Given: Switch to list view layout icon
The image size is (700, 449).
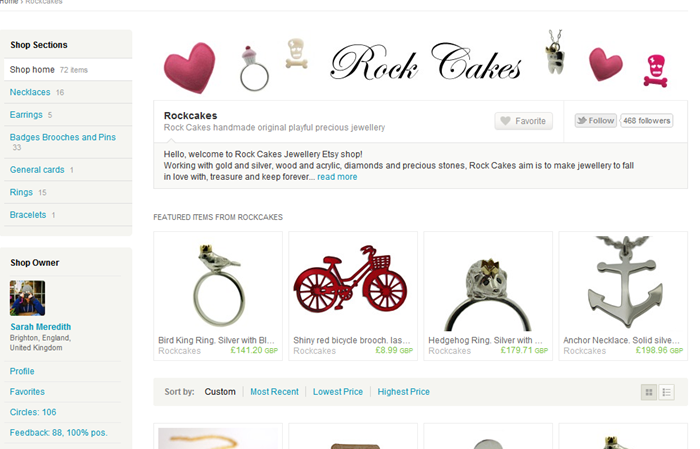Looking at the screenshot, I should coord(667,392).
